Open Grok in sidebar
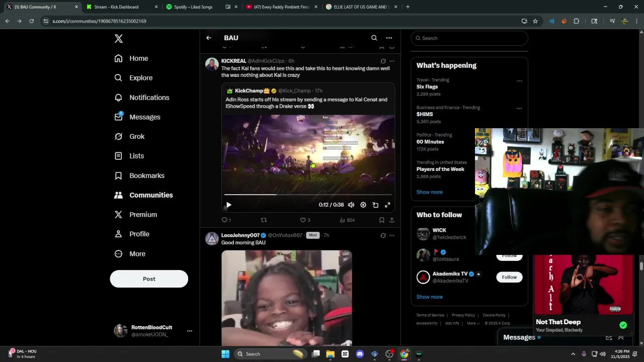 pyautogui.click(x=129, y=136)
